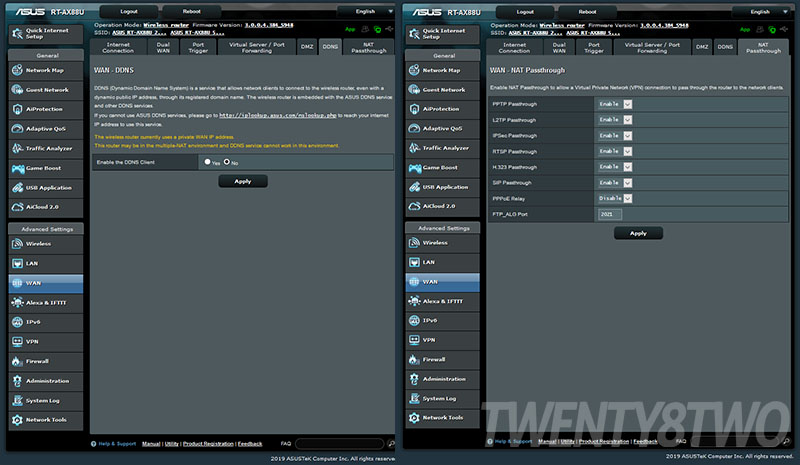The image size is (800, 465).
Task: Select No for Enable the DDNS Client
Action: (x=227, y=161)
